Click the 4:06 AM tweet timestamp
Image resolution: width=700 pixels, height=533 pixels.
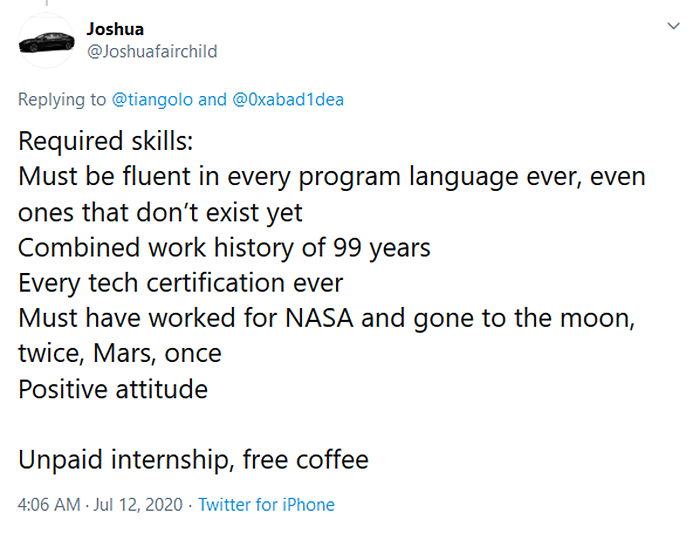click(x=49, y=505)
